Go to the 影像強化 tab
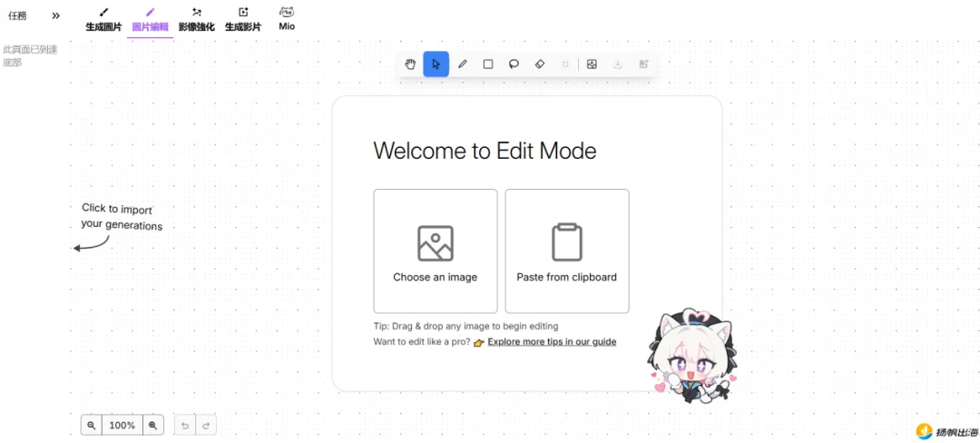The image size is (980, 443). (197, 19)
